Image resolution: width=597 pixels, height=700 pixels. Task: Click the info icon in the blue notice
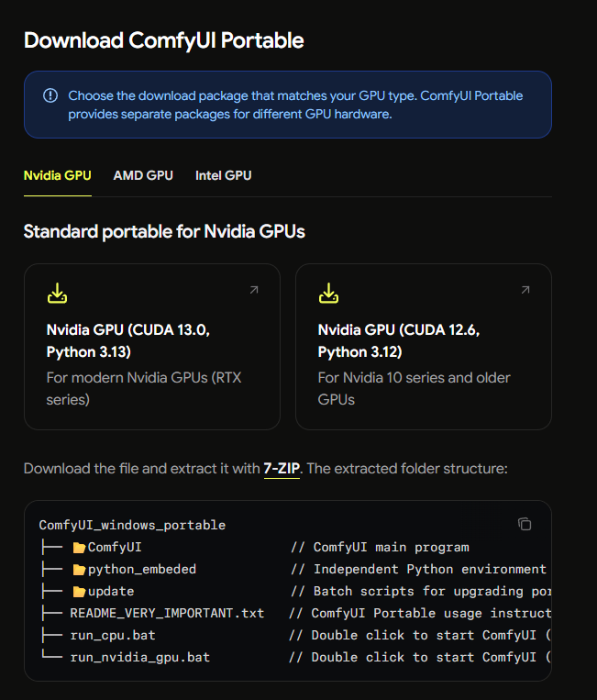point(50,95)
